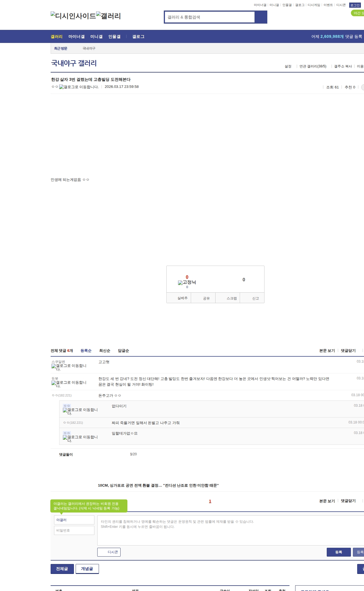
Task: Click the 공유 share button
Action: (x=203, y=298)
